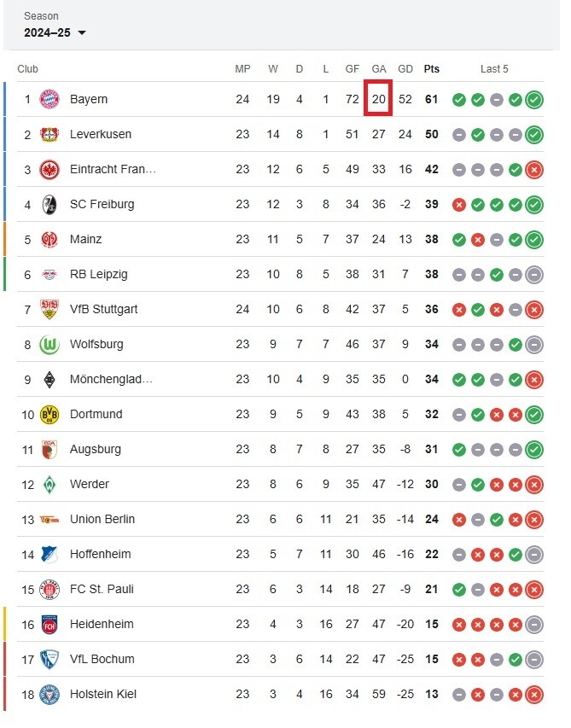Viewport: 571px width, 728px height.
Task: Click the Wolfsburg green W logo
Action: click(x=50, y=344)
